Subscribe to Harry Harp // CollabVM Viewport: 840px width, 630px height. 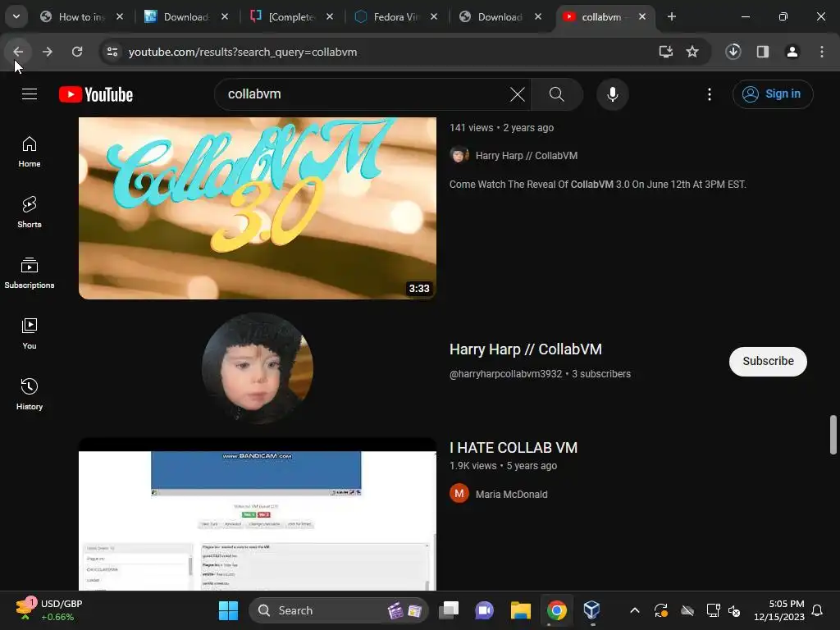[x=768, y=362]
